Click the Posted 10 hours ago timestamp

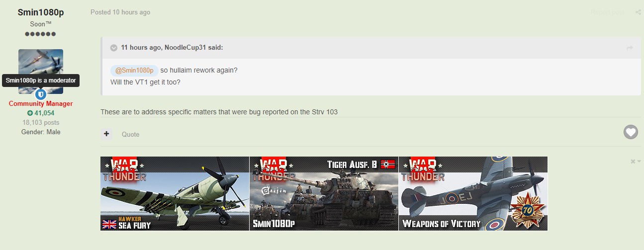[120, 12]
